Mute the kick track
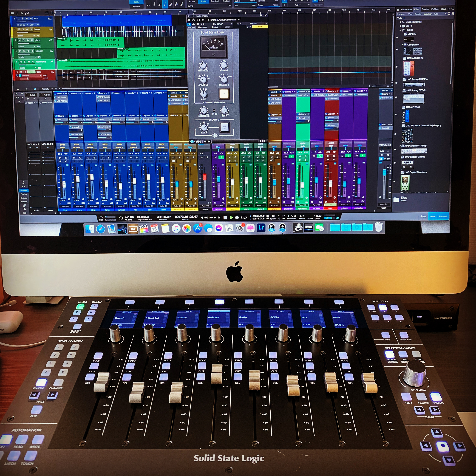Image resolution: width=476 pixels, height=476 pixels. (18, 18)
